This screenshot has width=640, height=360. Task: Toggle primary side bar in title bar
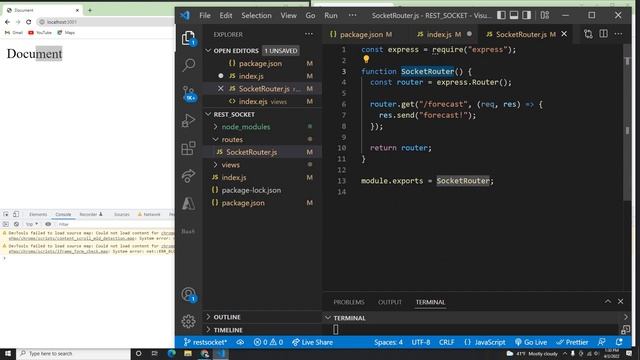[501, 16]
